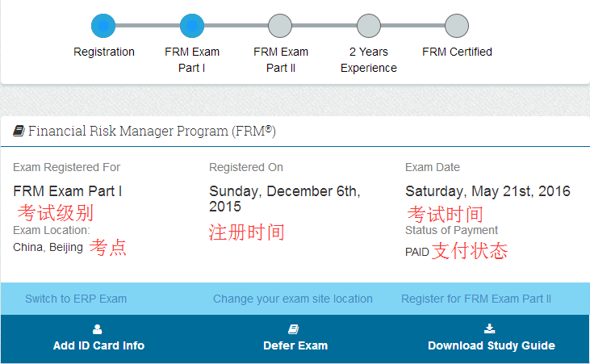Click the FRM Exam Part II step circle
This screenshot has width=590, height=364.
click(x=280, y=26)
